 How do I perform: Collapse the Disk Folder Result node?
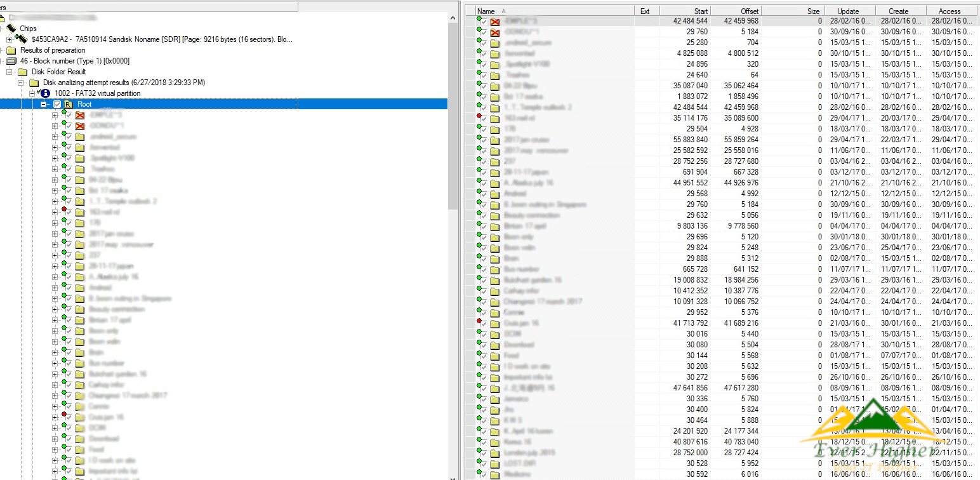click(9, 72)
